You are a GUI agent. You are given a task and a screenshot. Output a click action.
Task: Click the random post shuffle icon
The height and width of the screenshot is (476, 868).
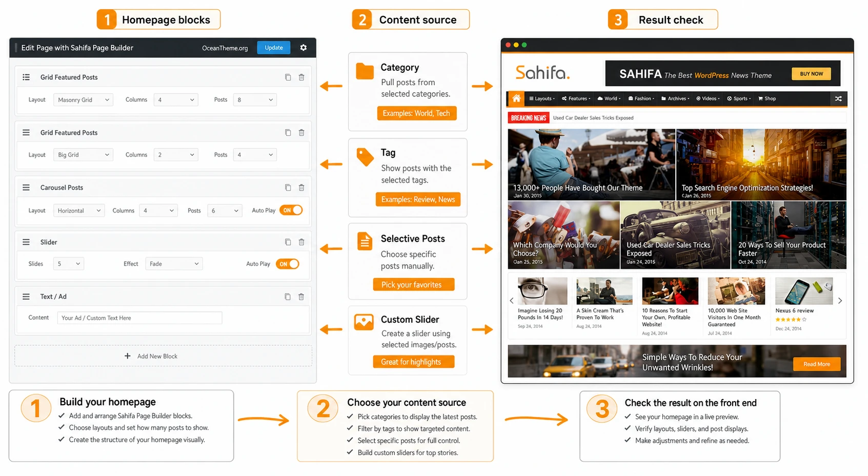coord(838,98)
